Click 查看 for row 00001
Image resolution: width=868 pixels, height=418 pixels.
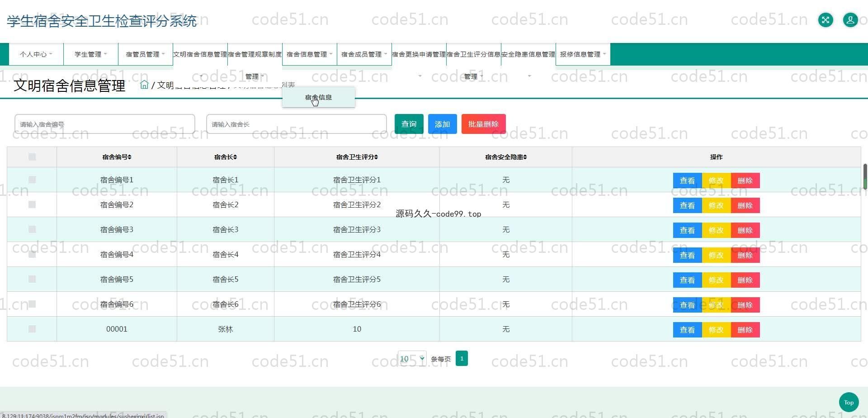(688, 330)
